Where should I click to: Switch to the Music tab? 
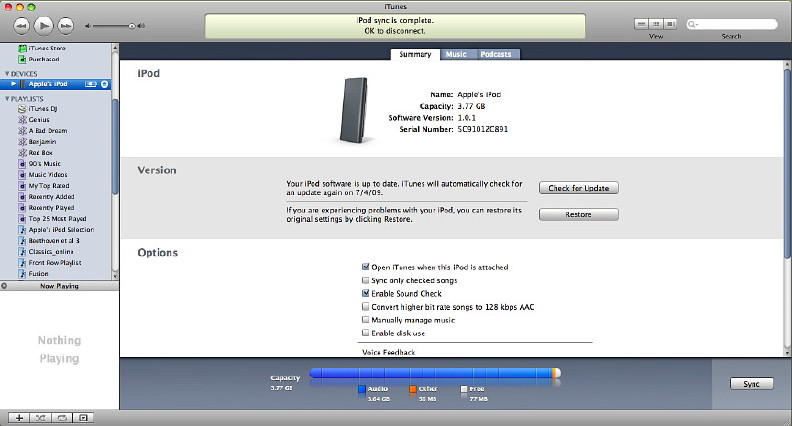tap(456, 54)
